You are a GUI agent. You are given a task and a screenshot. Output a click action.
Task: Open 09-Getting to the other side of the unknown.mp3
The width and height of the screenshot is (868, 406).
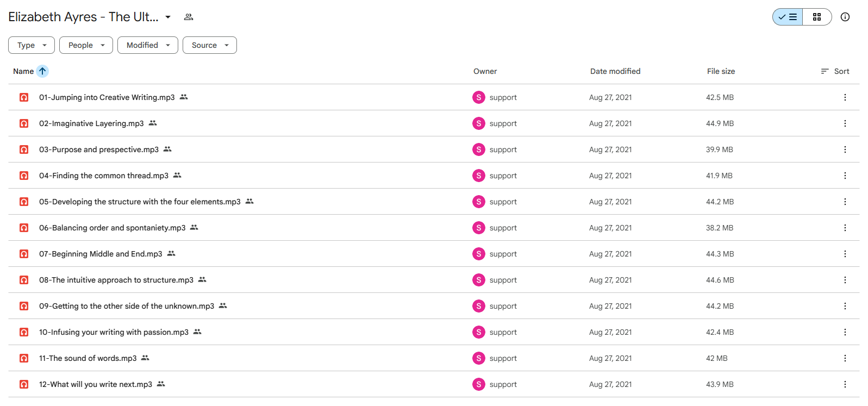coord(127,306)
